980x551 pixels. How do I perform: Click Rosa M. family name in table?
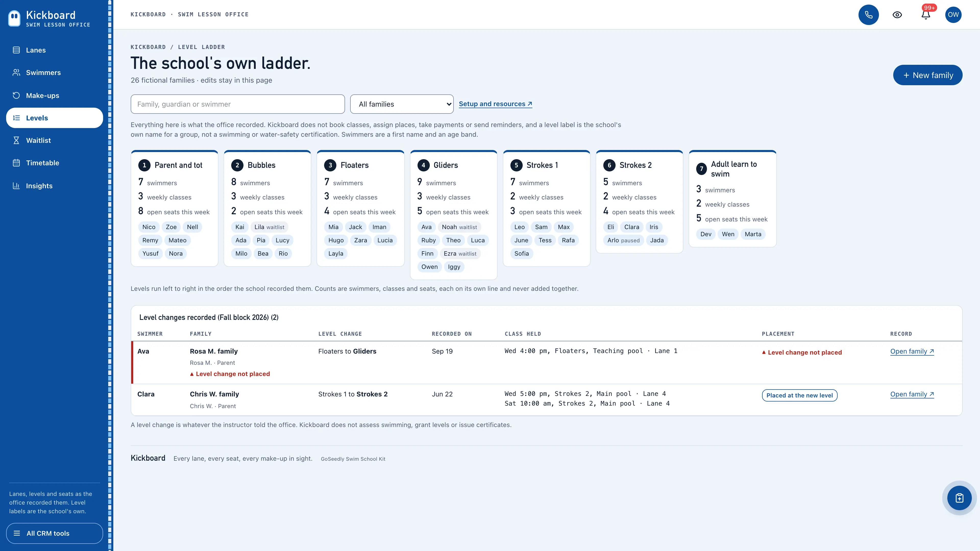213,351
